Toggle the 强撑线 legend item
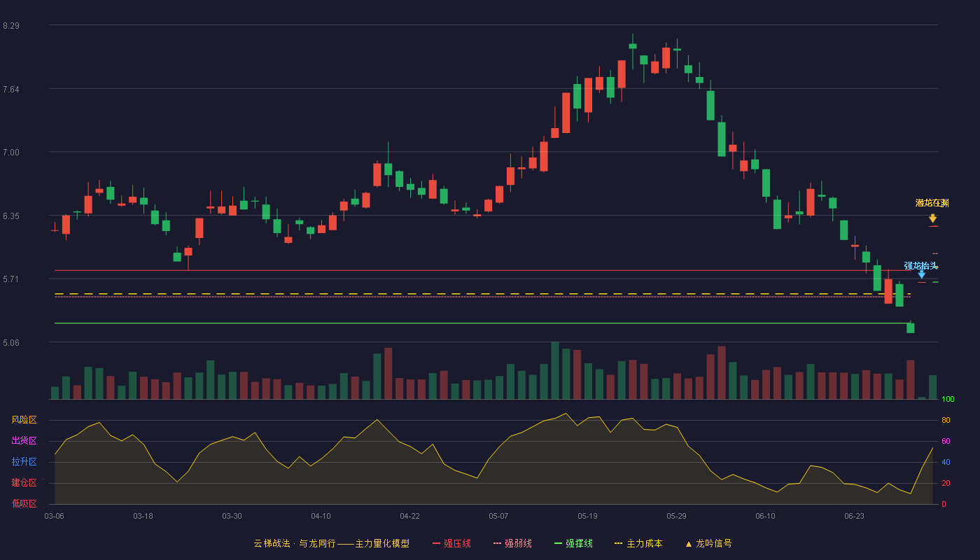 [573, 543]
